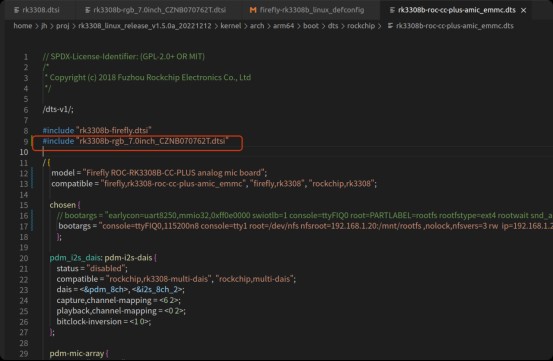The height and width of the screenshot is (361, 553).
Task: Click "rk3308b-firefly.dtsi" include string
Action: click(114, 130)
